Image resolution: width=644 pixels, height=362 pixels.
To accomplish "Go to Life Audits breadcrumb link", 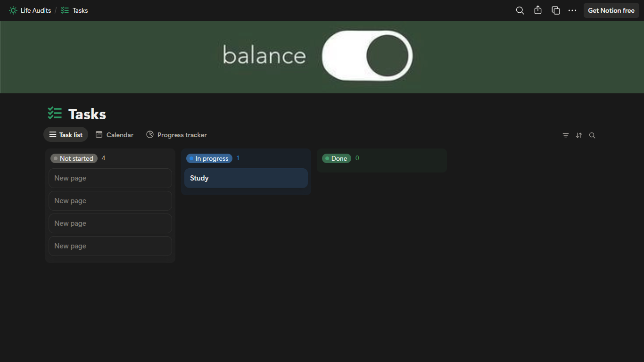I will click(x=36, y=10).
